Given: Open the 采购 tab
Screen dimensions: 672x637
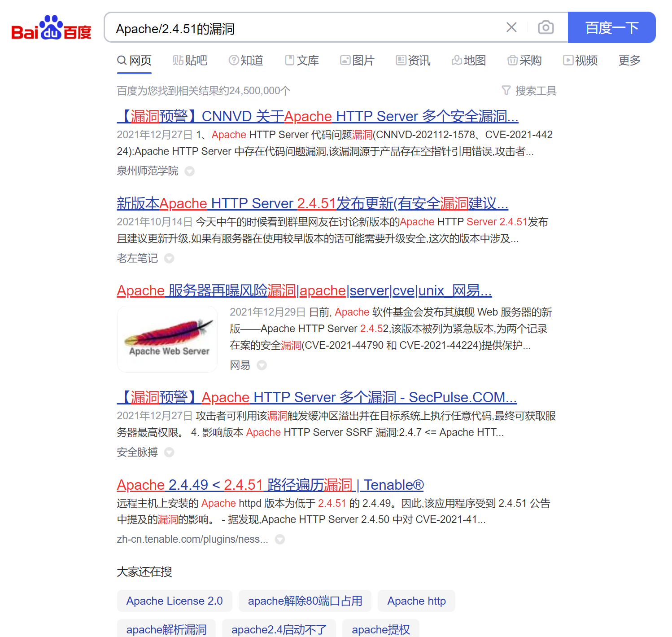Looking at the screenshot, I should point(524,61).
